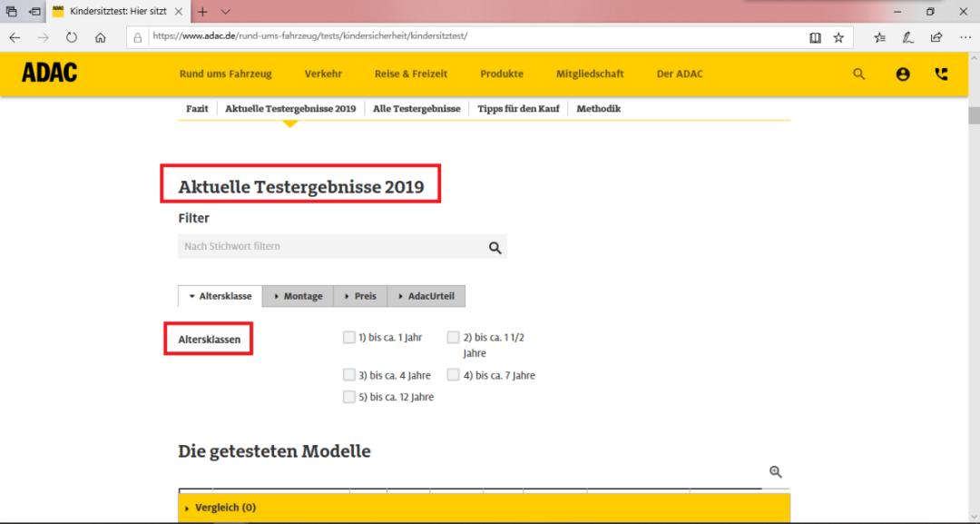Screen dimensions: 980x524
Task: Close the Kindersitztest browser tab
Action: tap(179, 11)
